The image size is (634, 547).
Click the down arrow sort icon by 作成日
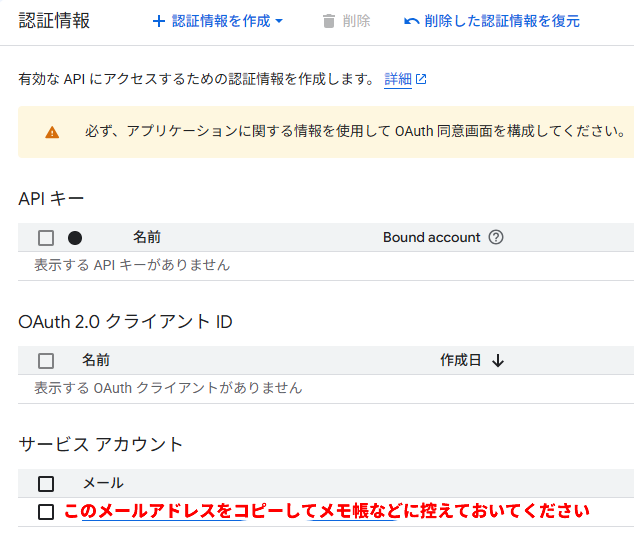coord(498,361)
